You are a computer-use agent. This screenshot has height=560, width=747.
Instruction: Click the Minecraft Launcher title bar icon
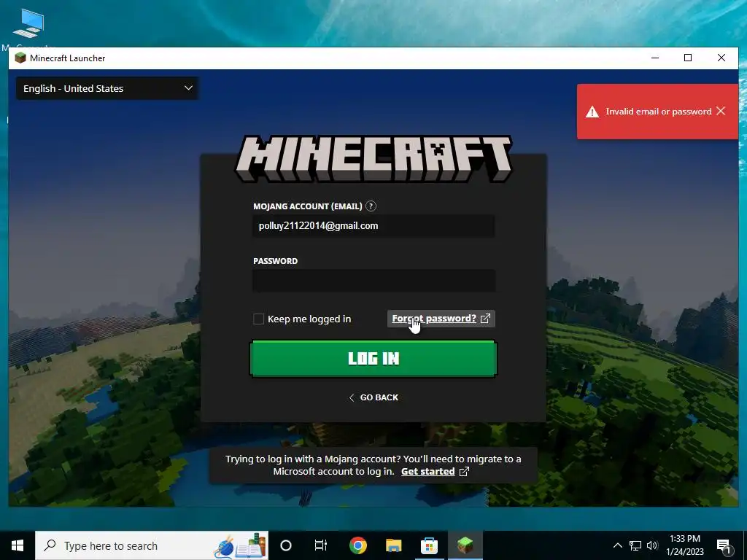[x=20, y=58]
